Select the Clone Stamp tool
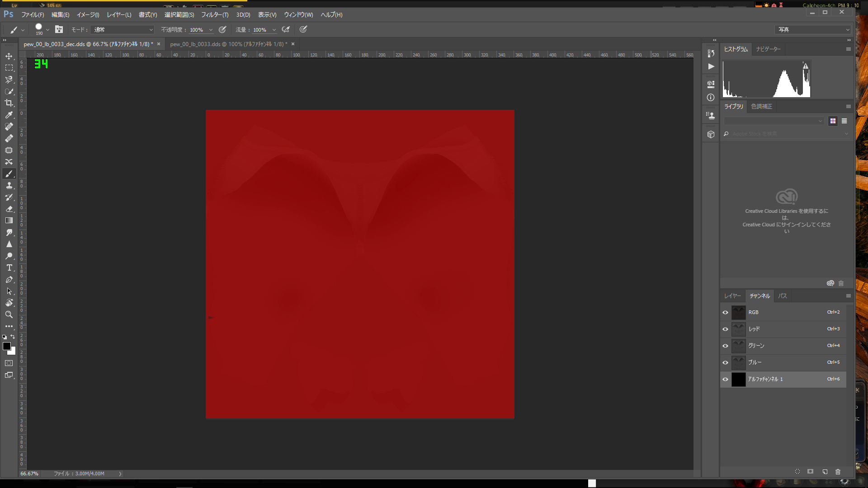Image resolution: width=868 pixels, height=488 pixels. 9,186
